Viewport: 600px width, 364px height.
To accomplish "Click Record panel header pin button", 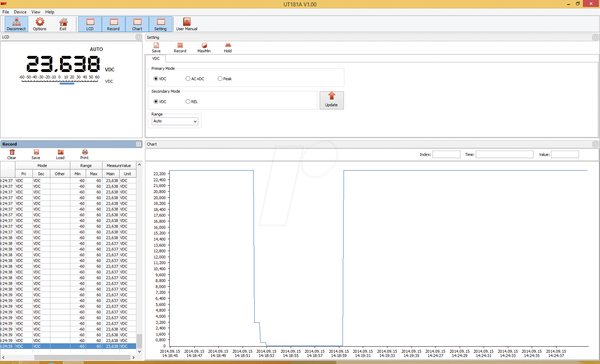I will [x=139, y=144].
